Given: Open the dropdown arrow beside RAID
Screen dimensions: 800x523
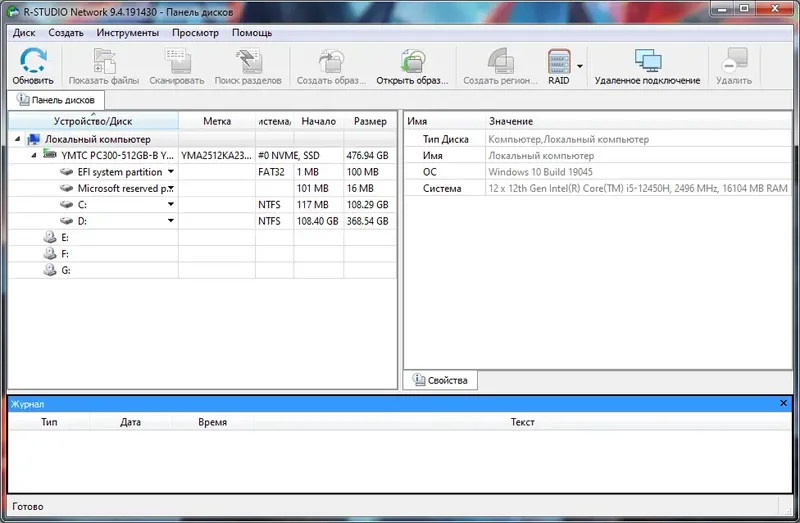Looking at the screenshot, I should 580,66.
